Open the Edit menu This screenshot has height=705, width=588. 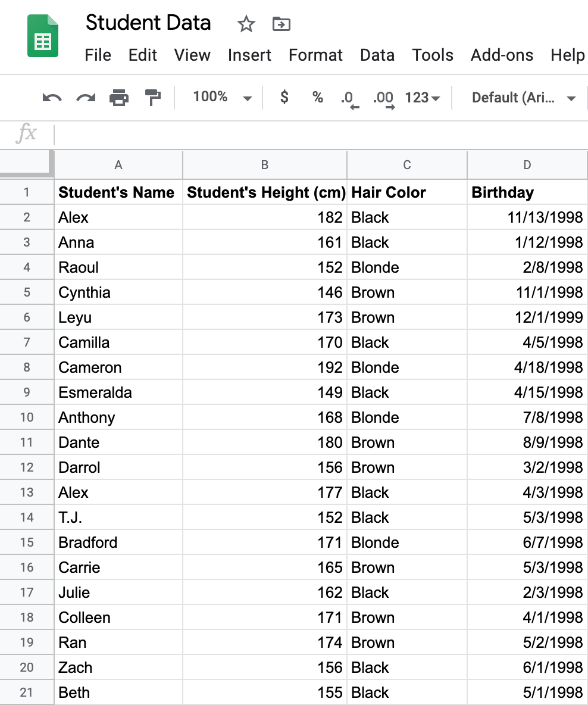click(142, 55)
